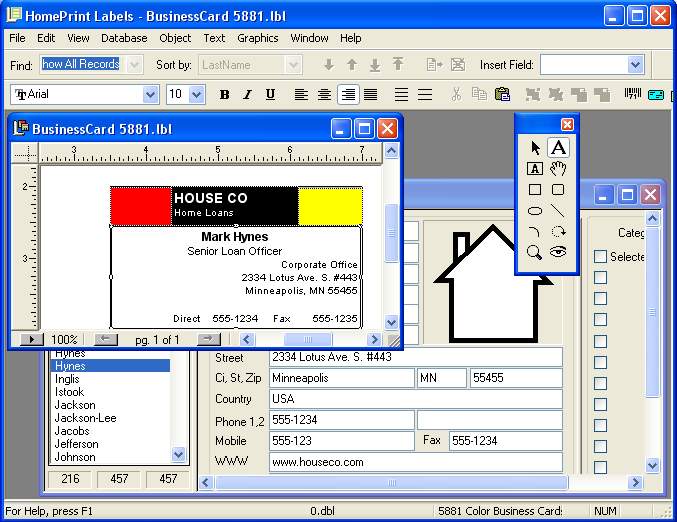The image size is (677, 522).
Task: Select the yellow rectangle on card
Action: [x=330, y=206]
